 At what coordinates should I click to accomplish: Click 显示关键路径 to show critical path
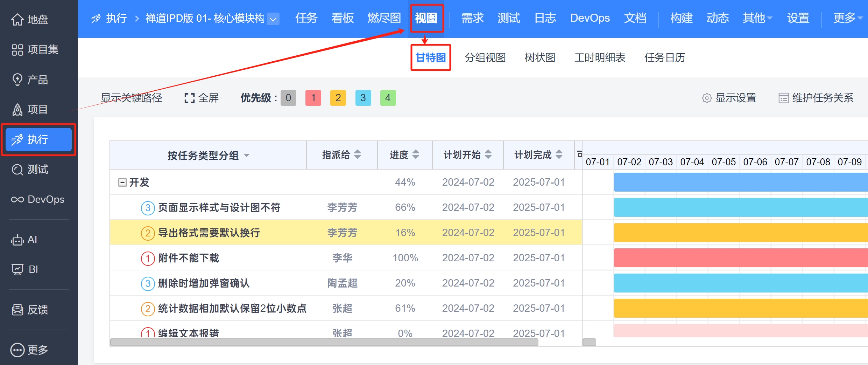coord(132,98)
